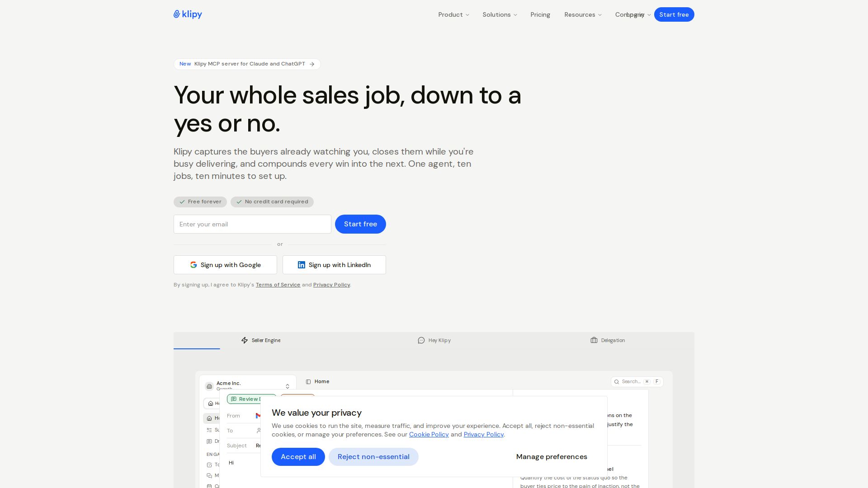Viewport: 868px width, 488px height.
Task: Focus the 'Enter your email' field
Action: pyautogui.click(x=252, y=224)
